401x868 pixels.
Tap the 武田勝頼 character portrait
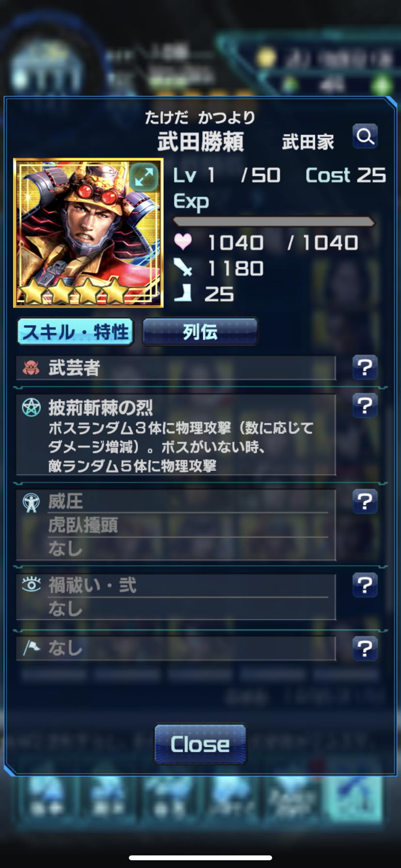(88, 232)
